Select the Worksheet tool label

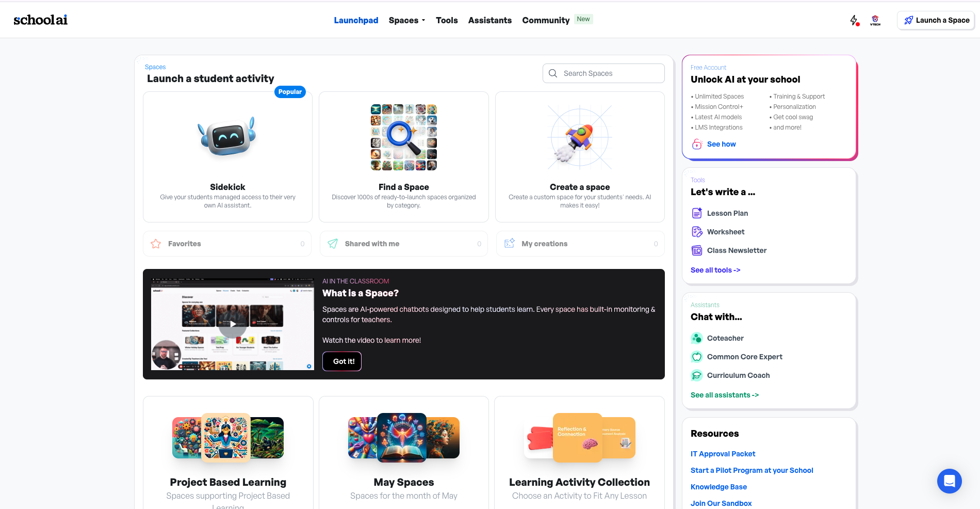pyautogui.click(x=726, y=232)
